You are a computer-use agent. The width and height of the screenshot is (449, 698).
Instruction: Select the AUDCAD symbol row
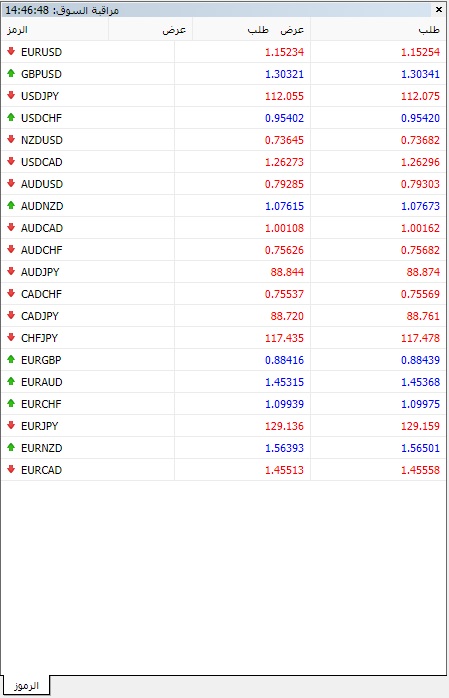tap(224, 228)
